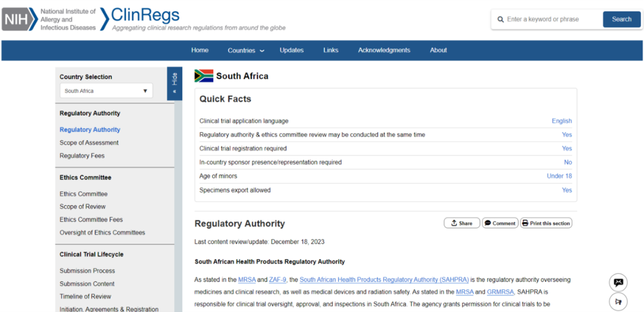This screenshot has width=644, height=312.
Task: Open the About menu item
Action: 438,50
